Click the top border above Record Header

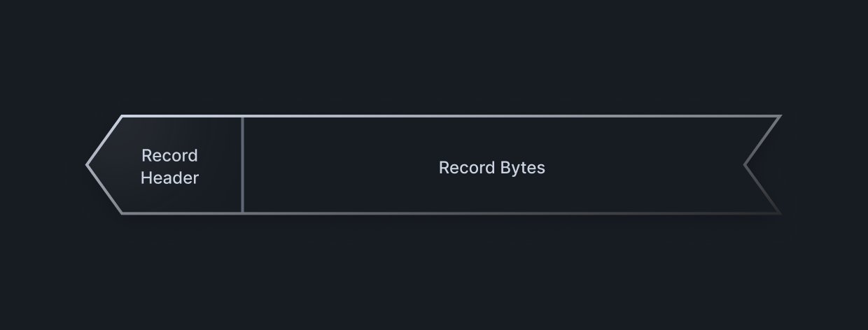[182, 116]
